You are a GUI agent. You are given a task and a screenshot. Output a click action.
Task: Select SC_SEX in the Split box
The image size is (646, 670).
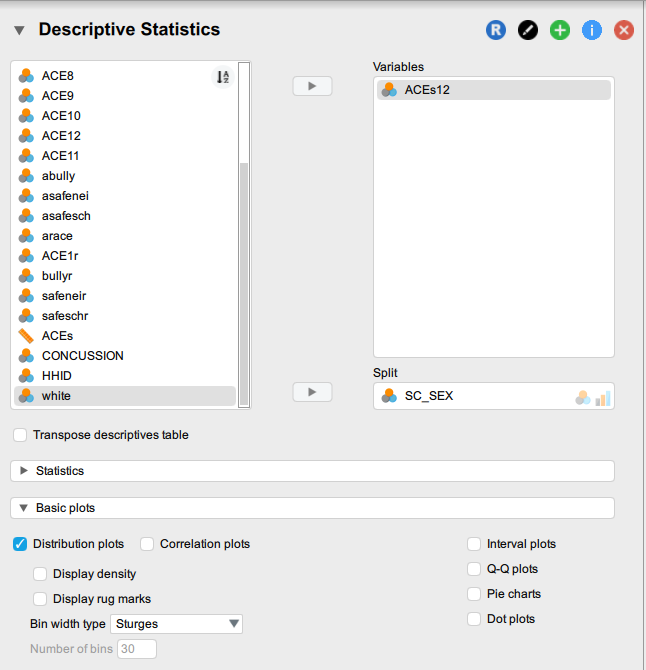click(x=493, y=396)
